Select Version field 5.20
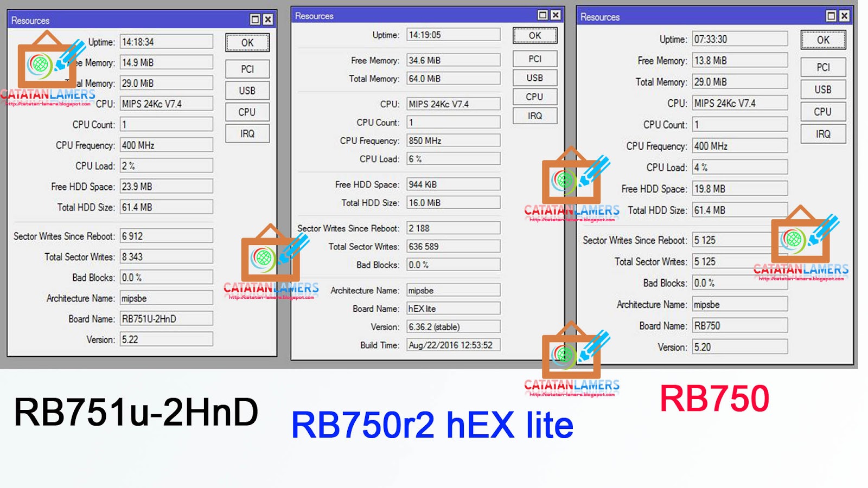Image resolution: width=868 pixels, height=488 pixels. click(x=740, y=347)
